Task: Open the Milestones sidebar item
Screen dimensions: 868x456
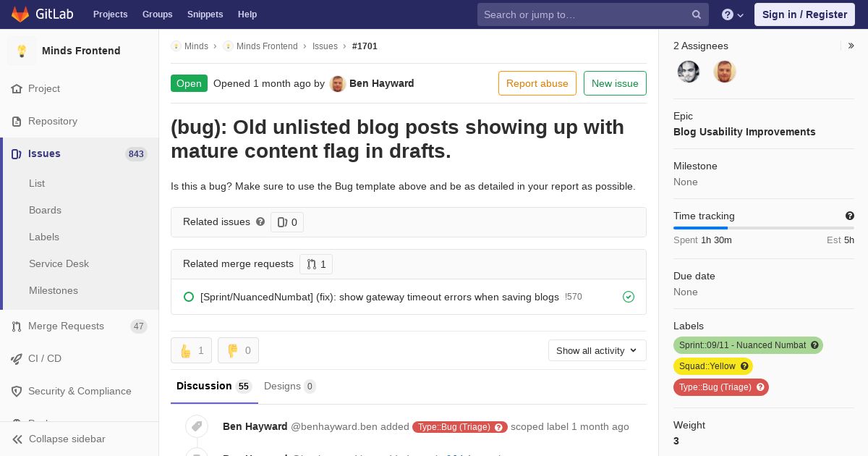Action: 54,291
